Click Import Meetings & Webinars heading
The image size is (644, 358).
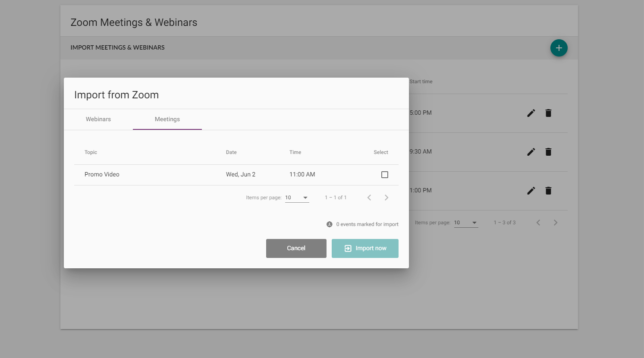[x=118, y=47]
